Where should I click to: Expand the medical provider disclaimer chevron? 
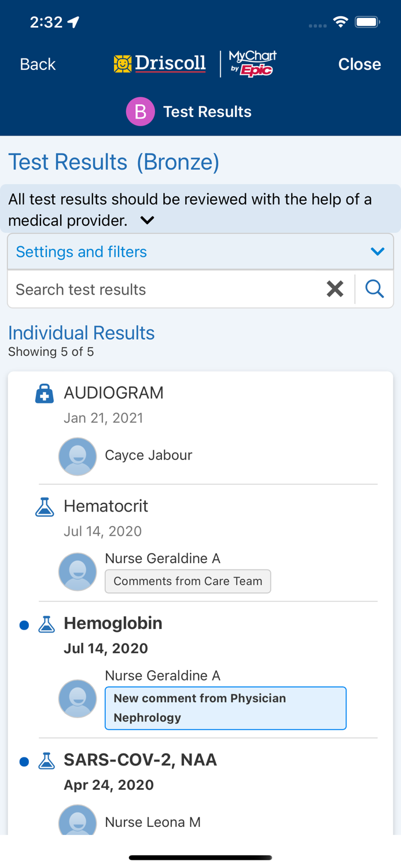[148, 220]
